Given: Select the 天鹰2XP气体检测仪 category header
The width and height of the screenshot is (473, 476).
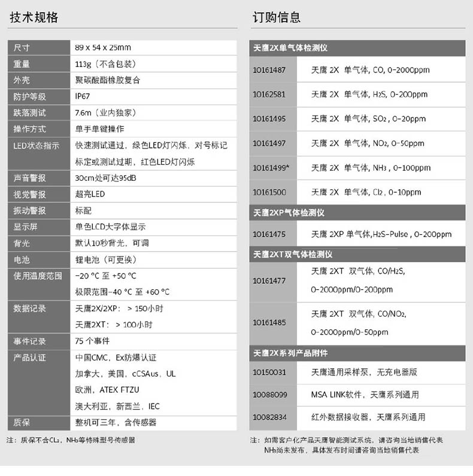Looking at the screenshot, I should click(x=289, y=213).
